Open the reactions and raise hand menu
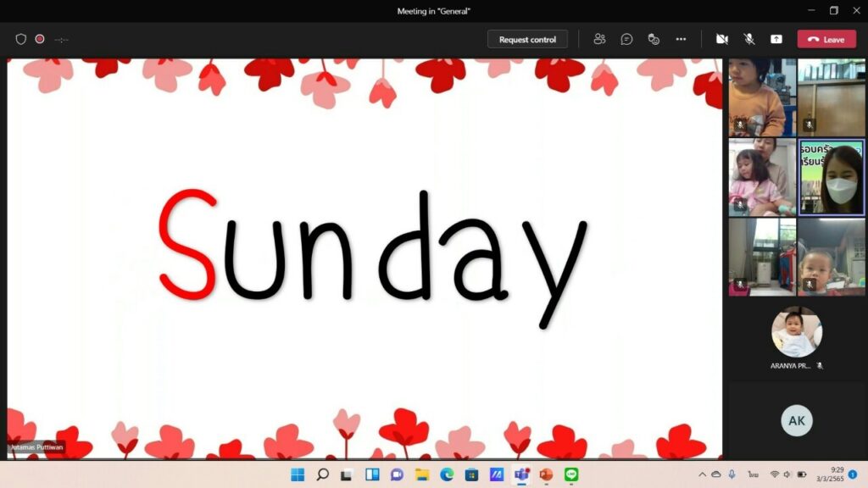The width and height of the screenshot is (868, 488). pyautogui.click(x=654, y=39)
